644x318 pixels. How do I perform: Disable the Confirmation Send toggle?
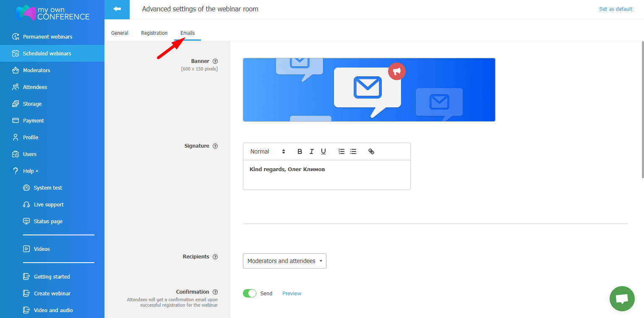click(x=250, y=293)
